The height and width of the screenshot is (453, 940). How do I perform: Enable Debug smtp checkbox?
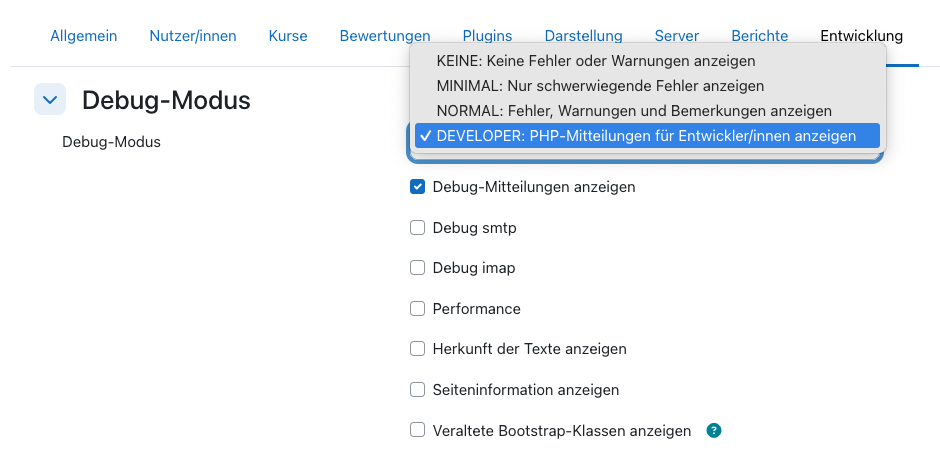418,228
